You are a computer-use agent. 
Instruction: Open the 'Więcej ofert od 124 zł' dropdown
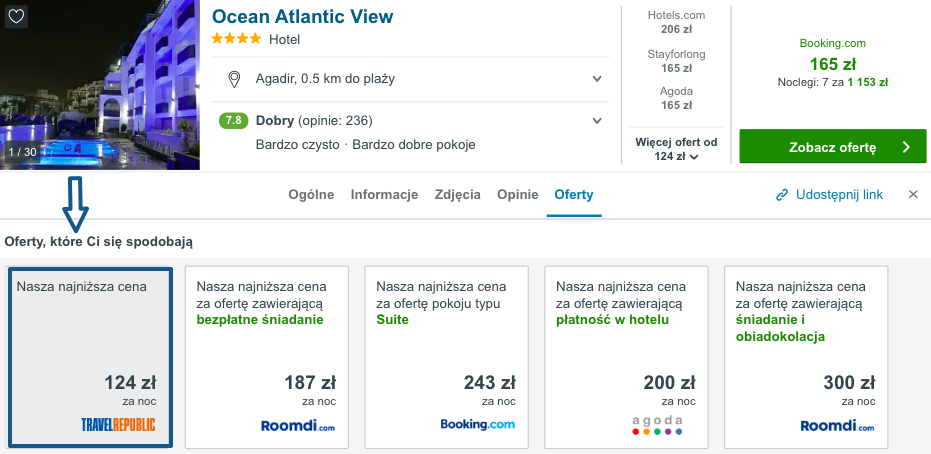[676, 149]
